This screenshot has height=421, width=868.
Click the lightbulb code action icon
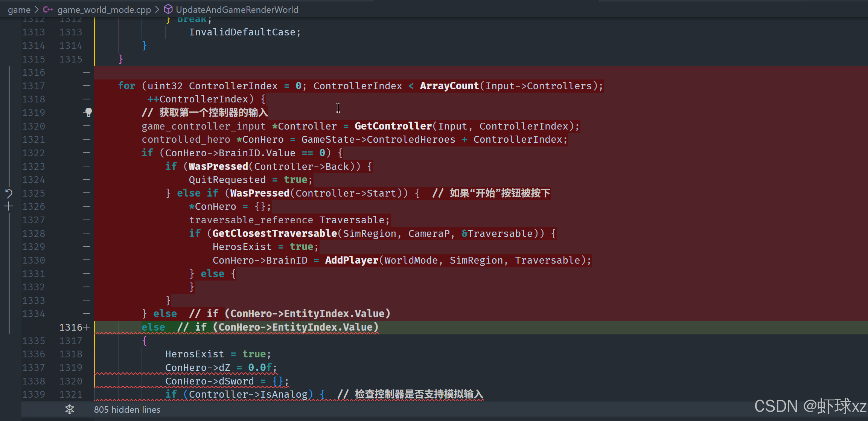click(x=88, y=112)
